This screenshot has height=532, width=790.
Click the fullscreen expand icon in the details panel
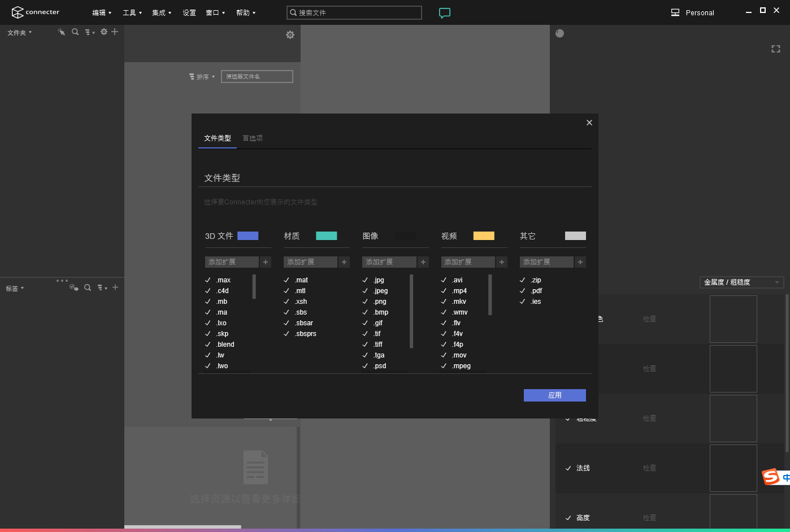[x=776, y=49]
